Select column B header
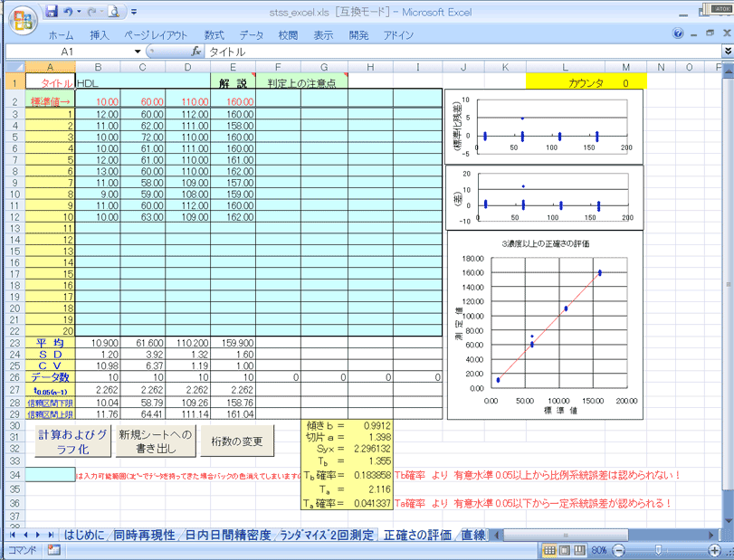This screenshot has height=560, width=734. point(98,67)
